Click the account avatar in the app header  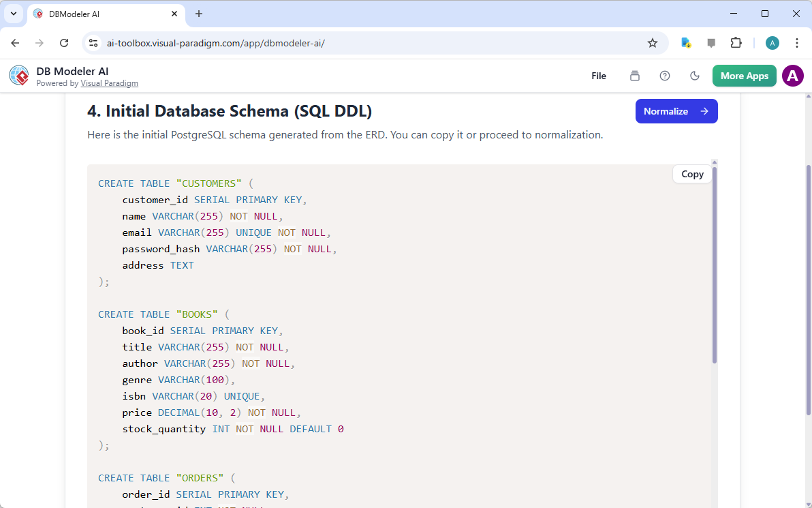pyautogui.click(x=792, y=76)
